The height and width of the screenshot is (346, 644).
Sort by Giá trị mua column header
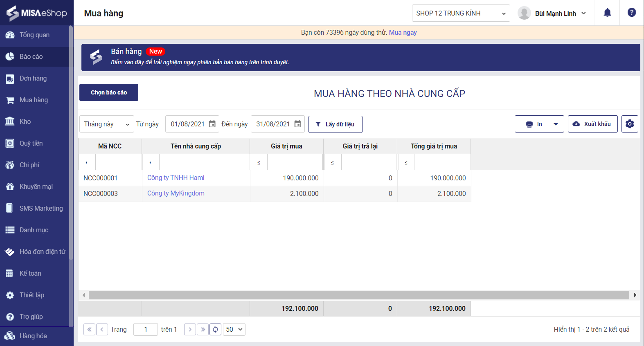point(286,146)
